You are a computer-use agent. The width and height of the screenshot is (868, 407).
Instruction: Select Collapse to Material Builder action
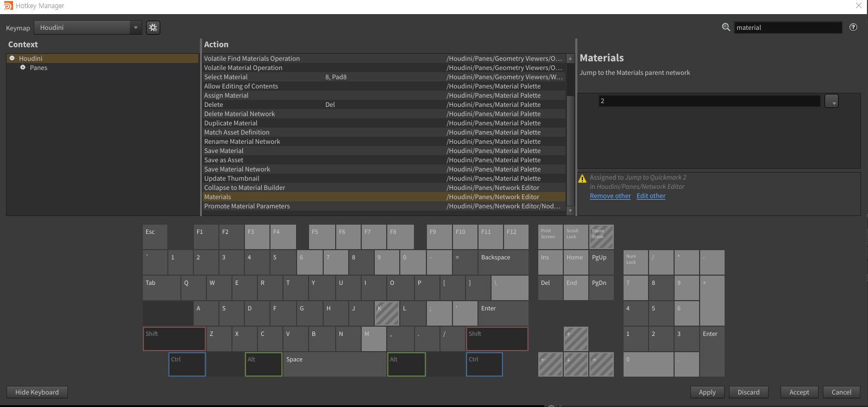click(x=384, y=188)
